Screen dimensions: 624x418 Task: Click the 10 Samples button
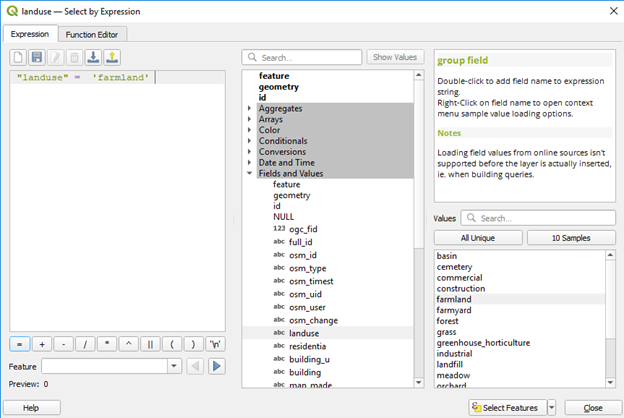point(570,238)
